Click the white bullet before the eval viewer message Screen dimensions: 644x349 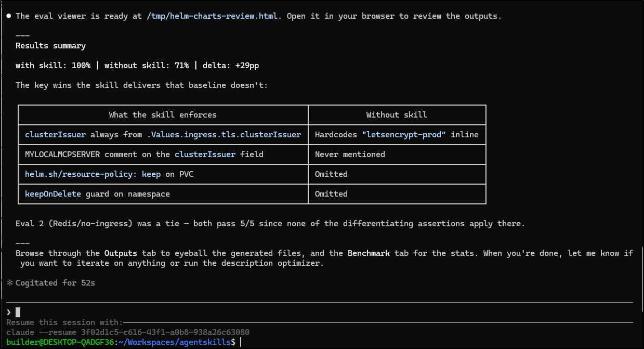tap(8, 16)
